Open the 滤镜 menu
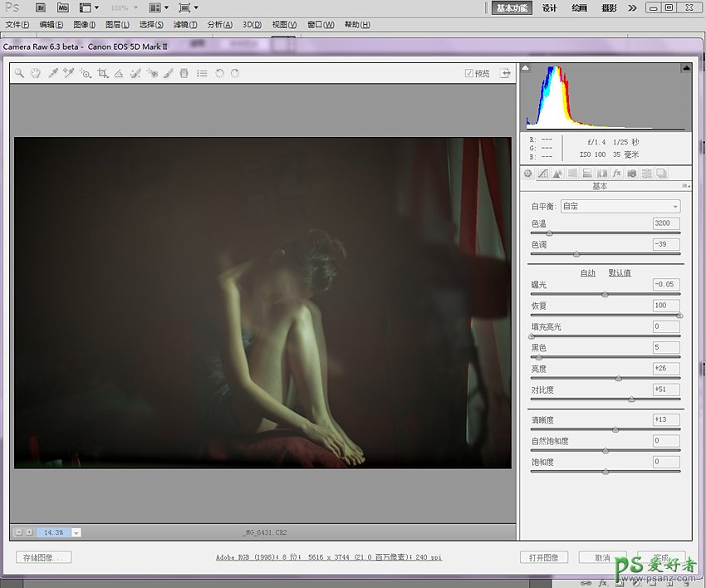 tap(184, 25)
